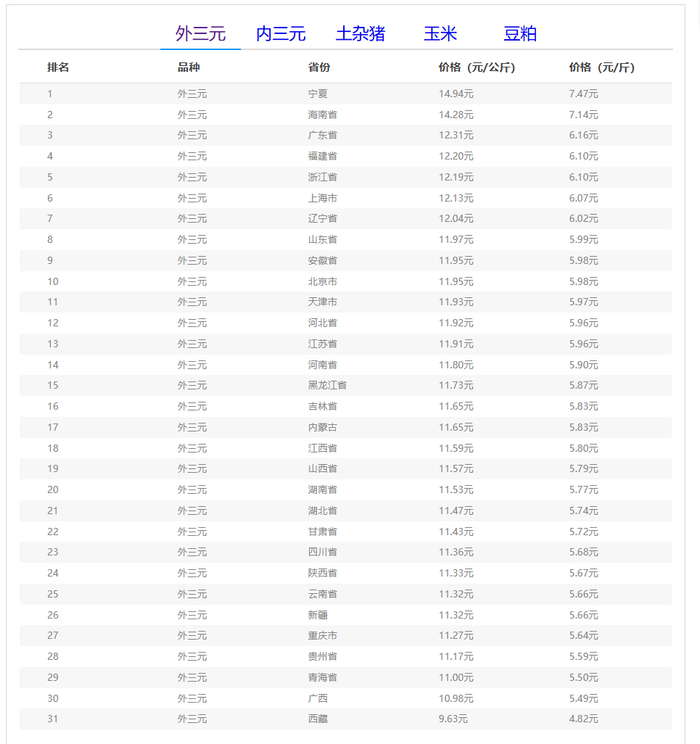Image resolution: width=700 pixels, height=744 pixels.
Task: Click the 福建省 cell
Action: 322,156
